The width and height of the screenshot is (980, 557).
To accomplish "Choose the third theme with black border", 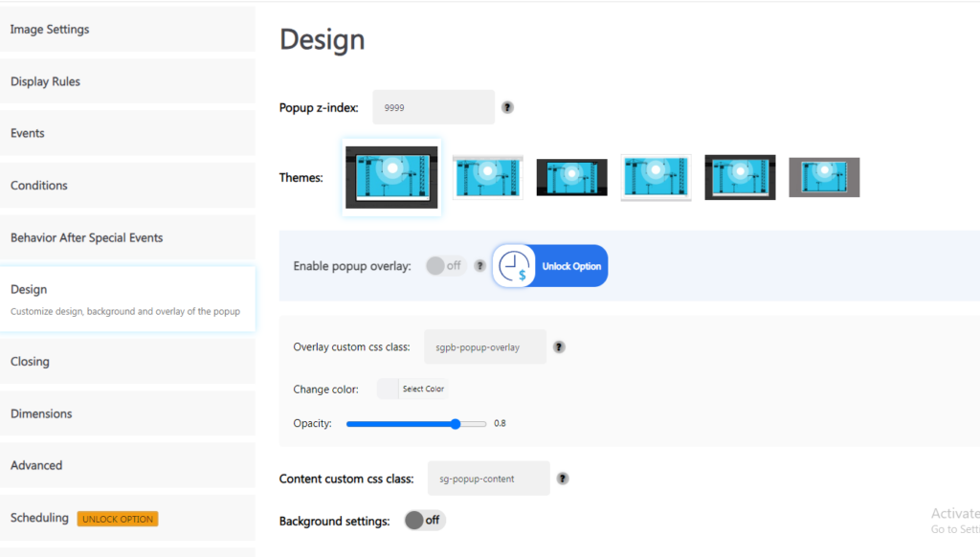I will point(571,177).
